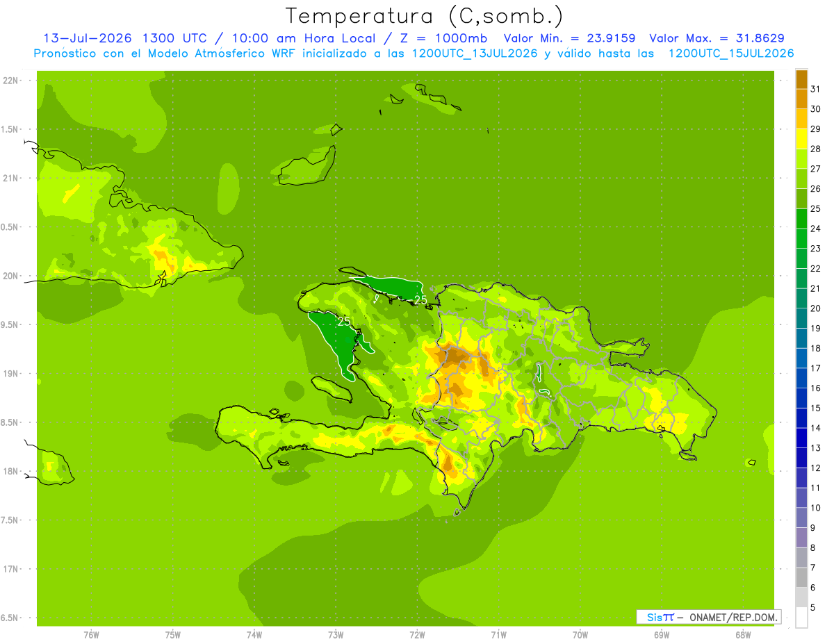Select the 'Z = 1000mb' level text
This screenshot has height=644, width=834.
coord(441,38)
